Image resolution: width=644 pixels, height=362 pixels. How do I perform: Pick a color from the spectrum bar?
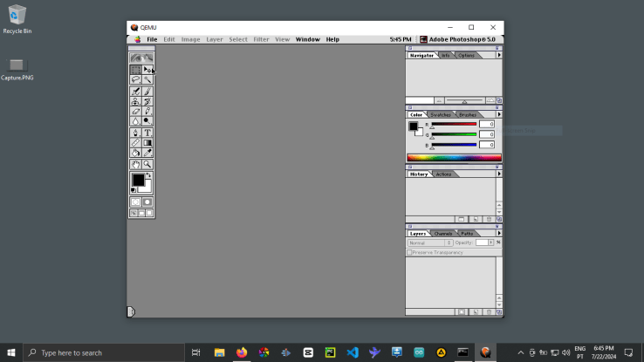click(x=454, y=158)
